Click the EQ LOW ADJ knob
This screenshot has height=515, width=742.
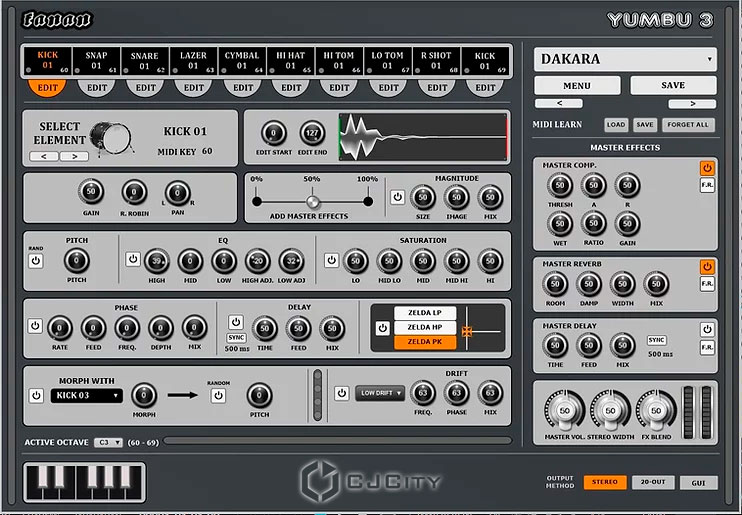pos(291,261)
